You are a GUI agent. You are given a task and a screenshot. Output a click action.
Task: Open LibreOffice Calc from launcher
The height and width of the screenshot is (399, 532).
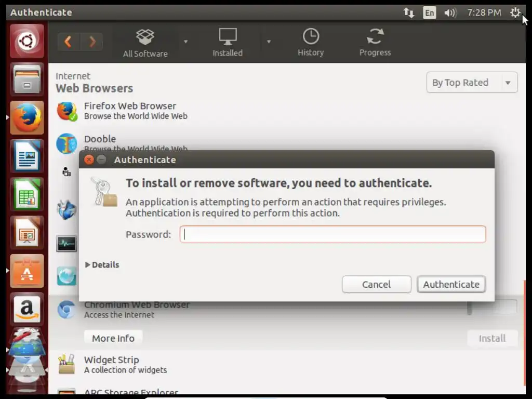27,194
